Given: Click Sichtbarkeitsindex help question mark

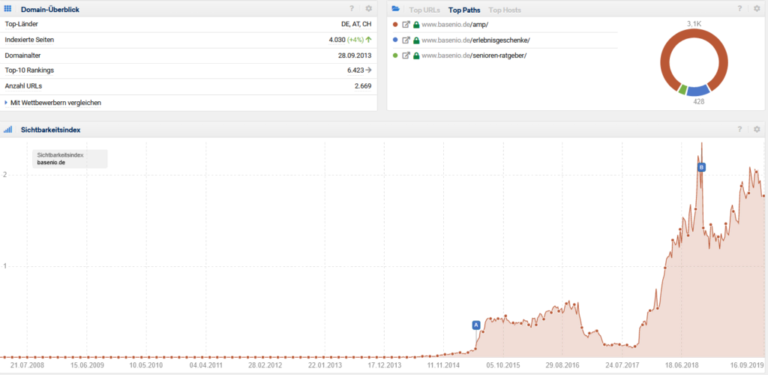Looking at the screenshot, I should tap(740, 130).
